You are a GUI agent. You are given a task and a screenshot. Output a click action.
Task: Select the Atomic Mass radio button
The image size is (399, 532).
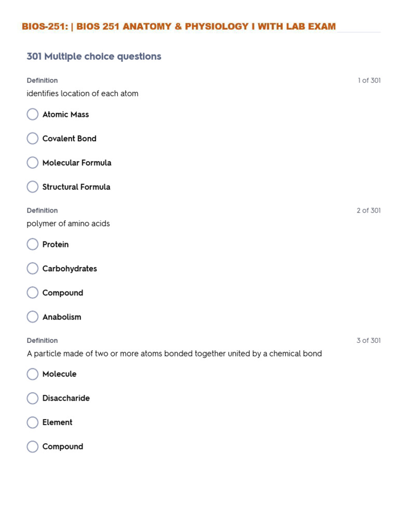point(33,114)
